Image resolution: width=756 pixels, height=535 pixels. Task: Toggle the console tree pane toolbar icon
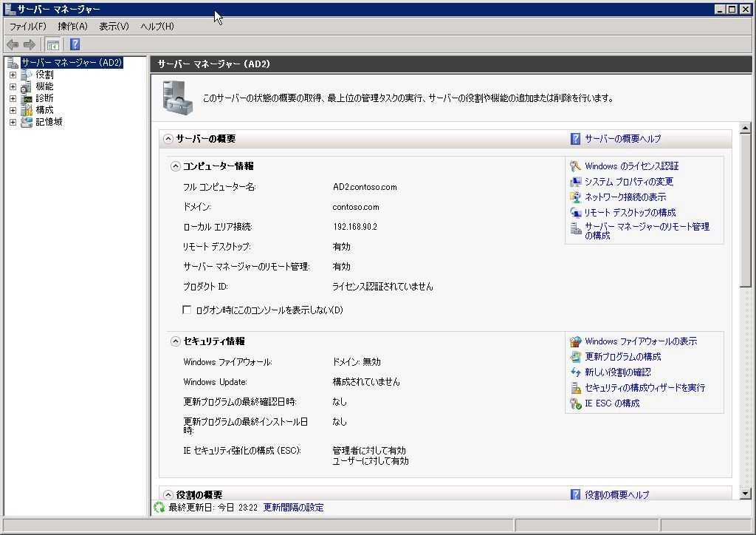(x=52, y=45)
